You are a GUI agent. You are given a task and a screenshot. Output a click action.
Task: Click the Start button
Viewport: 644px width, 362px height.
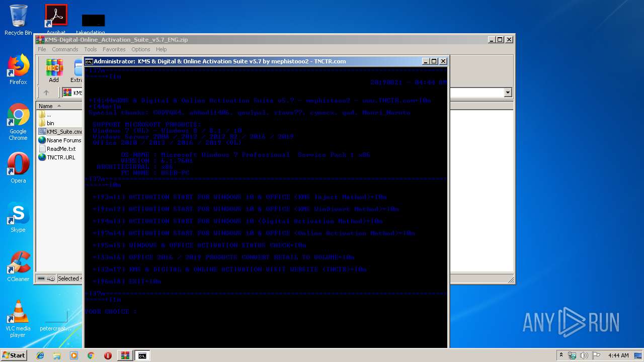pyautogui.click(x=14, y=355)
